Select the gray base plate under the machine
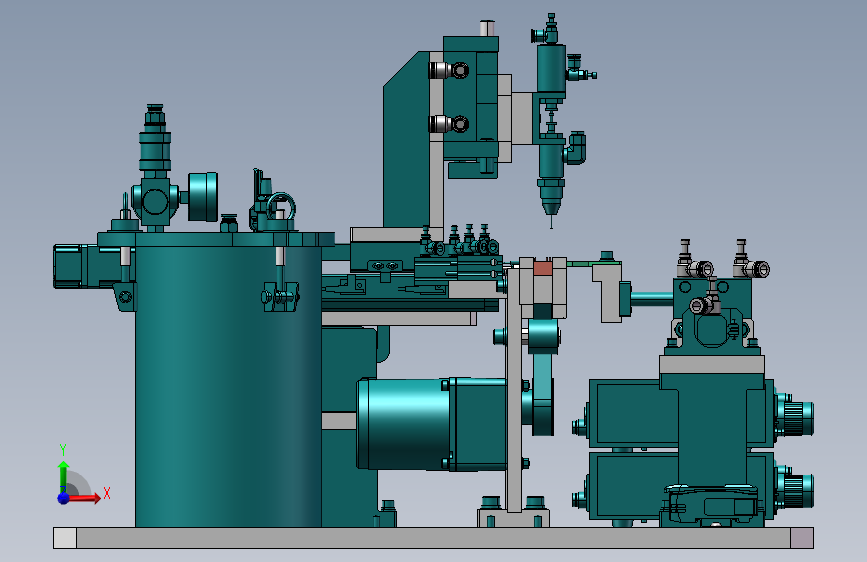Viewport: 867px width, 562px height. click(x=433, y=538)
